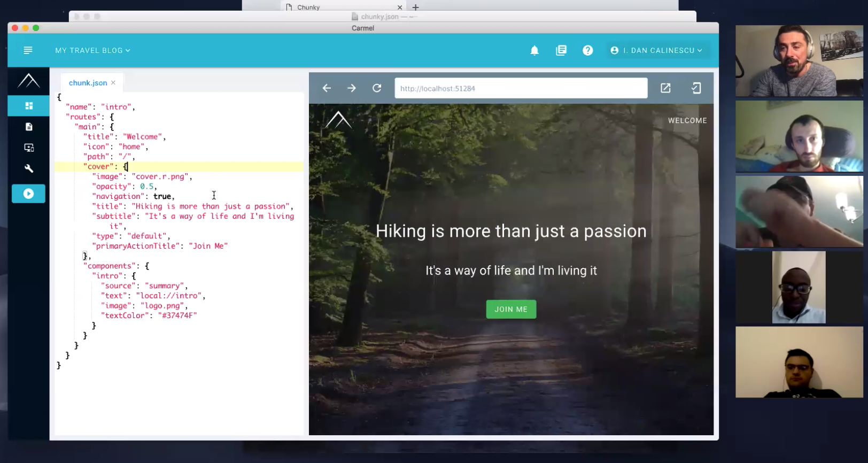Select the top video participant with headphones

(x=799, y=61)
